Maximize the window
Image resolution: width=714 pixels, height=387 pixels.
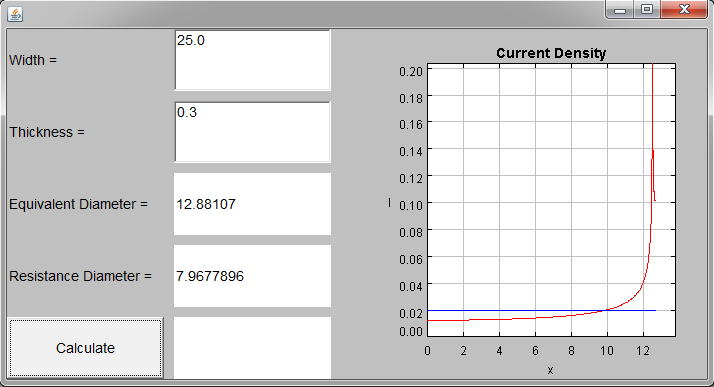pos(647,10)
